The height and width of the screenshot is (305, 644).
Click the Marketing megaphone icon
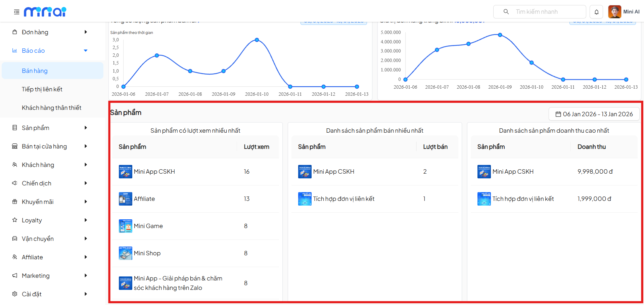tap(14, 276)
